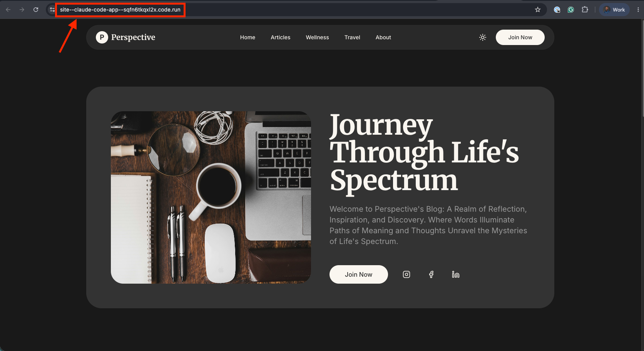Bookmark this page with the star icon
Screen dimensions: 644x351
click(x=538, y=10)
